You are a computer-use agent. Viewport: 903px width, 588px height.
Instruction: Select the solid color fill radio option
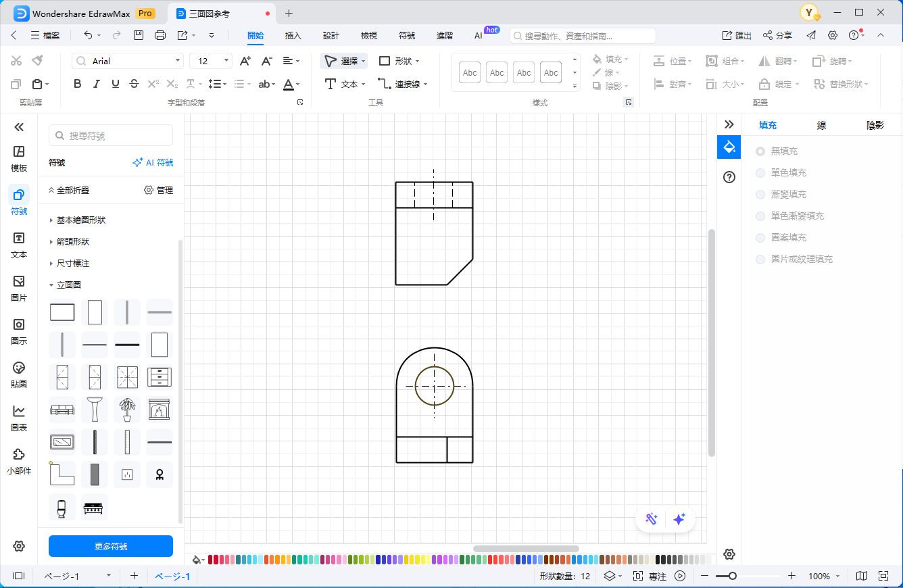pyautogui.click(x=760, y=173)
